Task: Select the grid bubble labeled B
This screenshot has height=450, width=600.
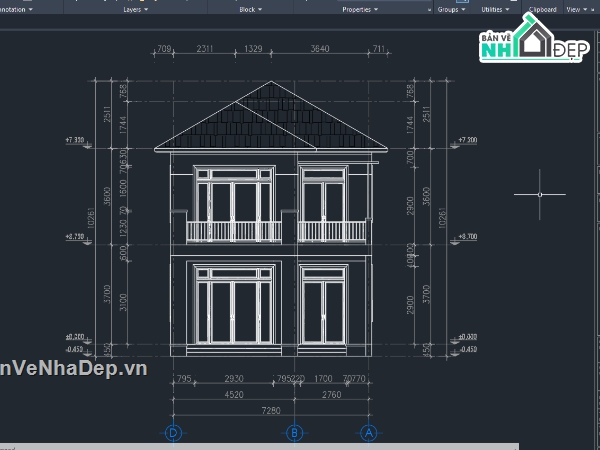Action: click(294, 433)
